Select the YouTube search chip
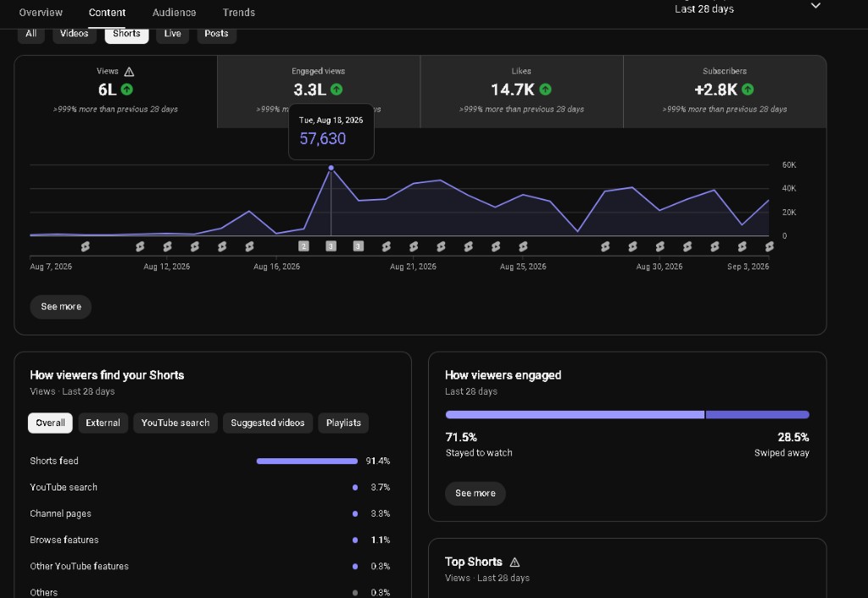Viewport: 868px width, 598px height. (175, 423)
